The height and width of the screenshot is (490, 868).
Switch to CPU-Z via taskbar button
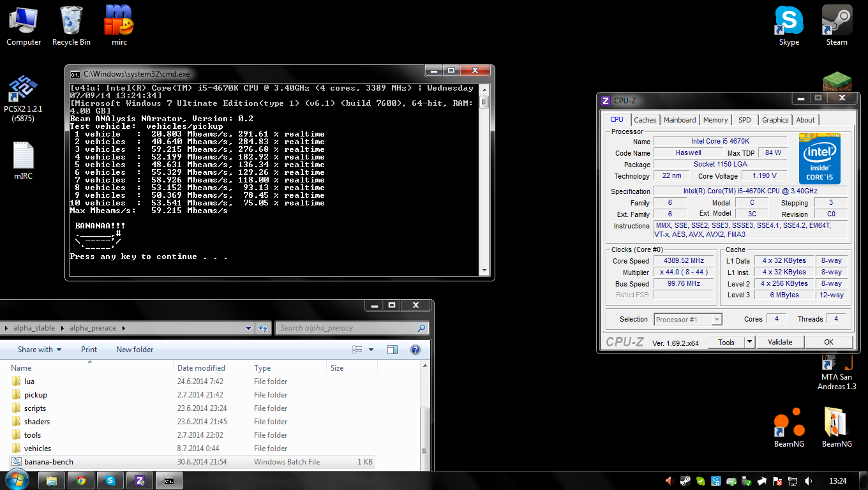click(x=140, y=480)
